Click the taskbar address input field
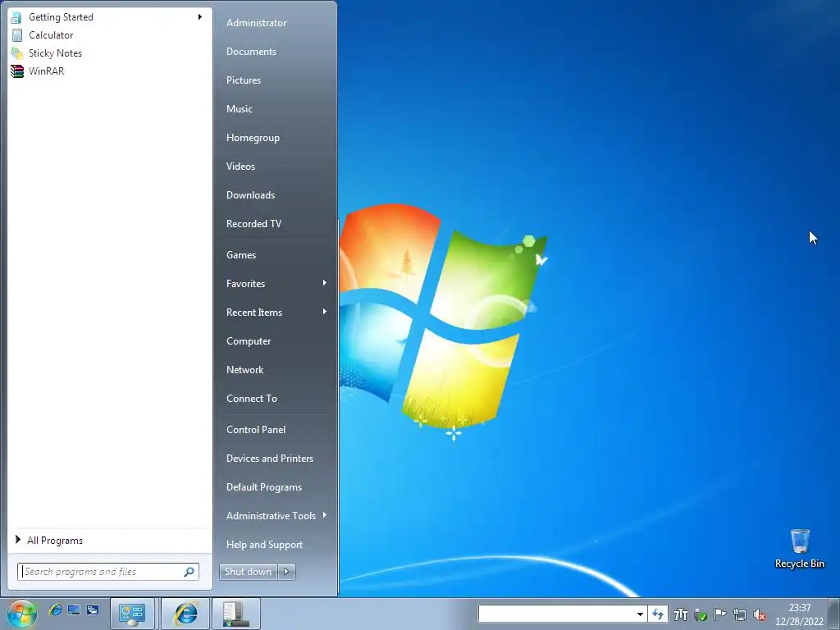840x630 pixels. 555,614
